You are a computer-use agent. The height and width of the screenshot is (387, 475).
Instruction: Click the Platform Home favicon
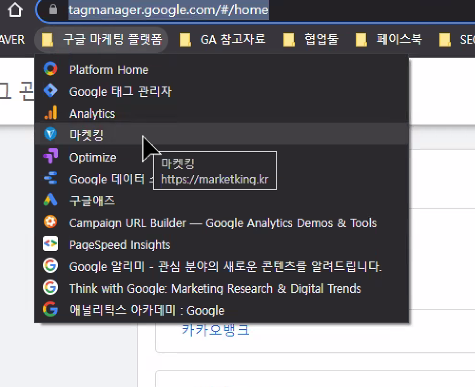50,69
